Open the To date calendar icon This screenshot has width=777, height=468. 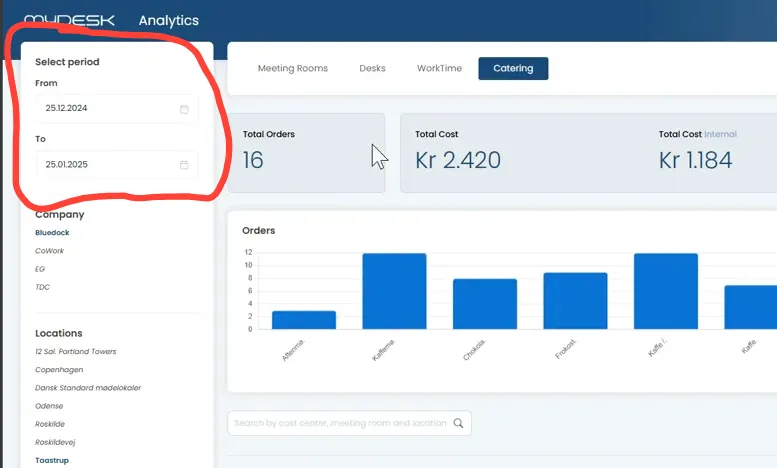[184, 165]
